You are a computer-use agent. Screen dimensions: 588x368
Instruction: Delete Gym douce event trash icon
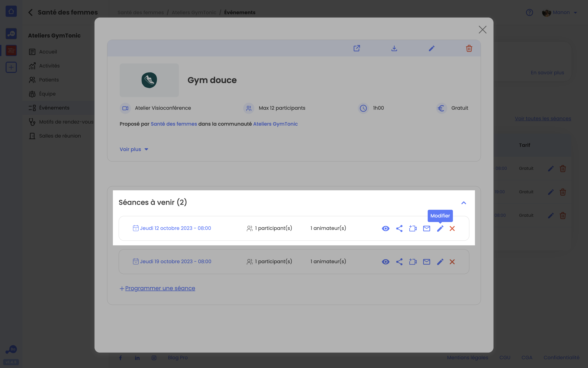pos(469,48)
